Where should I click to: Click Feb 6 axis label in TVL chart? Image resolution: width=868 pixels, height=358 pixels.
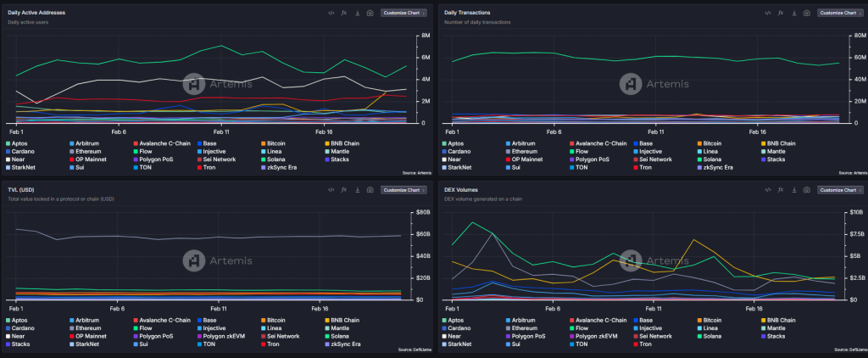click(118, 309)
